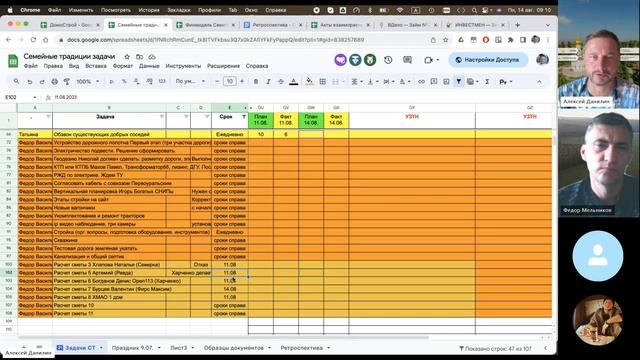This screenshot has height=360, width=640.
Task: Open the text color picker
Action: point(293,82)
